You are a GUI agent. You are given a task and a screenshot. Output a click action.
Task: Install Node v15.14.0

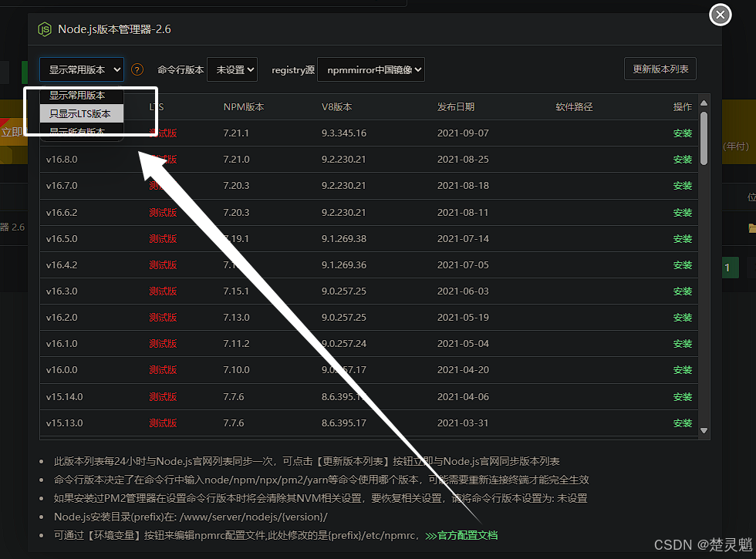[682, 397]
